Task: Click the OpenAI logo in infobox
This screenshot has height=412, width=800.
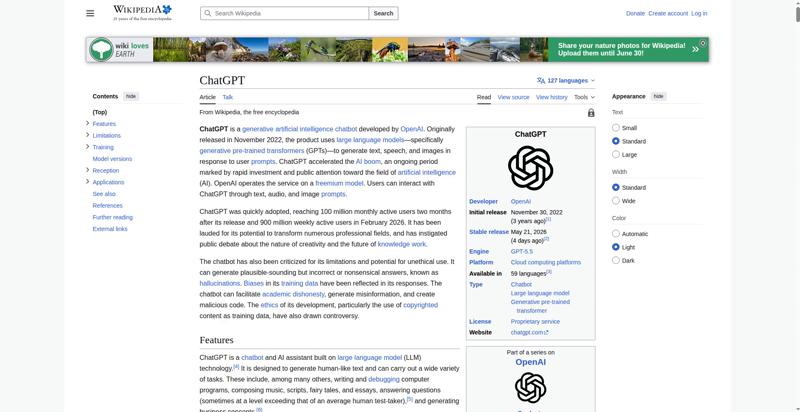Action: pos(530,168)
